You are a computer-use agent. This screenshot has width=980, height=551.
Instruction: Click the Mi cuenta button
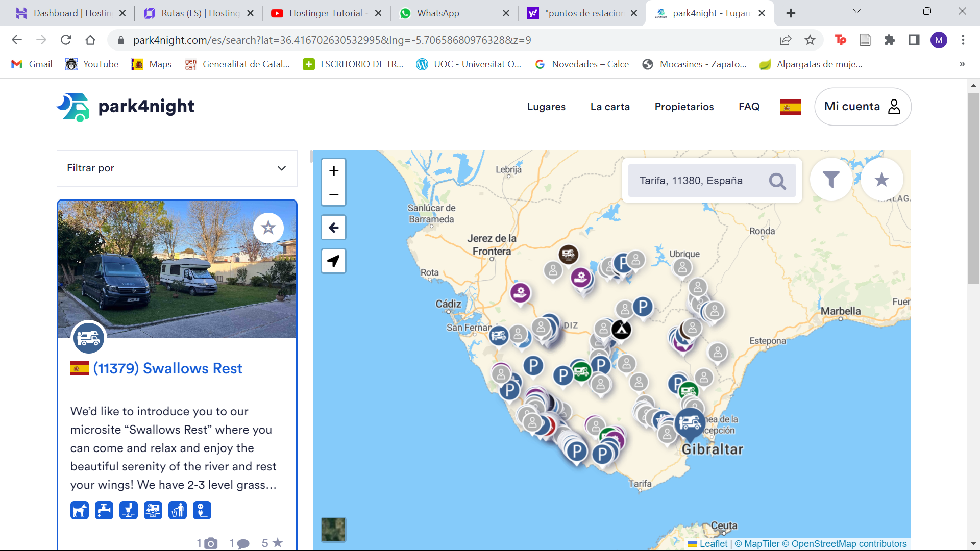click(863, 107)
